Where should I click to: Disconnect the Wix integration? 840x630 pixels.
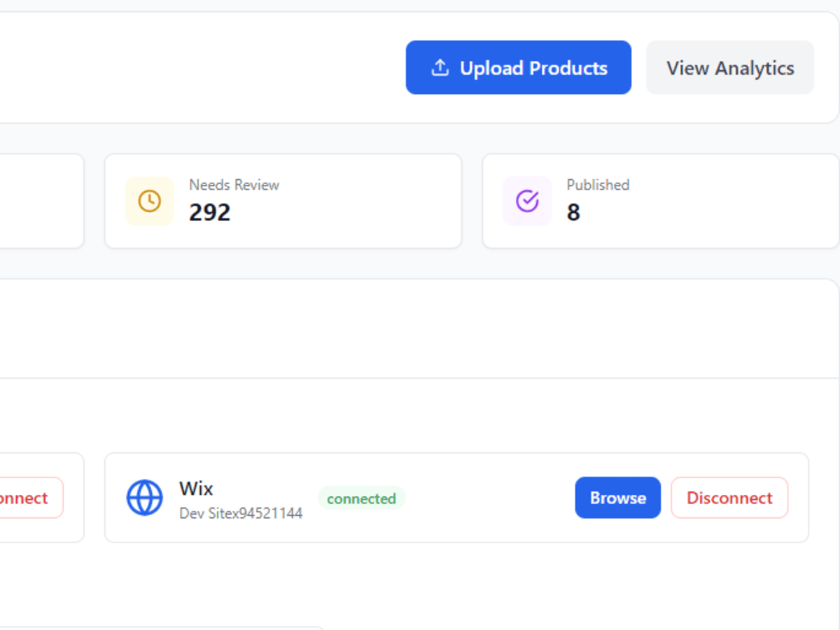click(729, 498)
